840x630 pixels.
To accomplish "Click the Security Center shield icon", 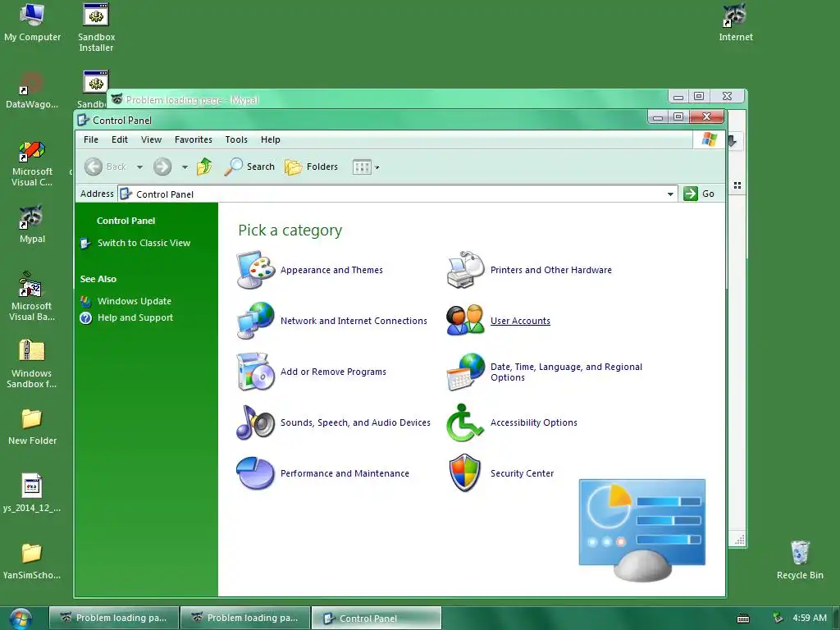I will [466, 473].
